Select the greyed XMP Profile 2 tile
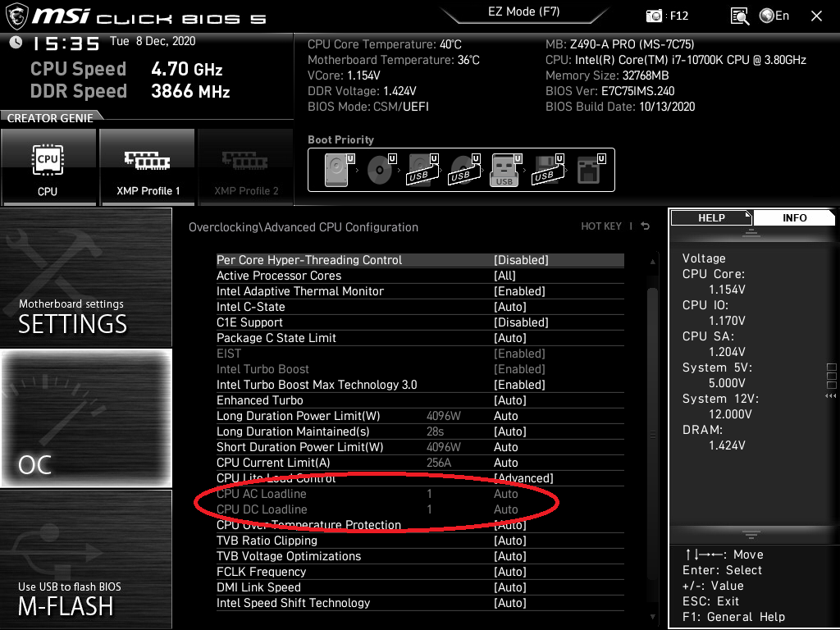840x630 pixels. [x=246, y=167]
